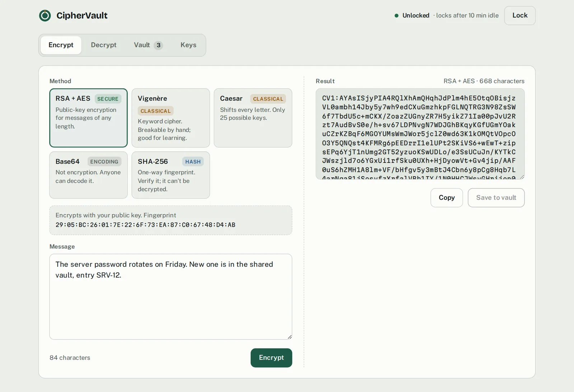
Task: Go to the Keys tab
Action: point(188,45)
